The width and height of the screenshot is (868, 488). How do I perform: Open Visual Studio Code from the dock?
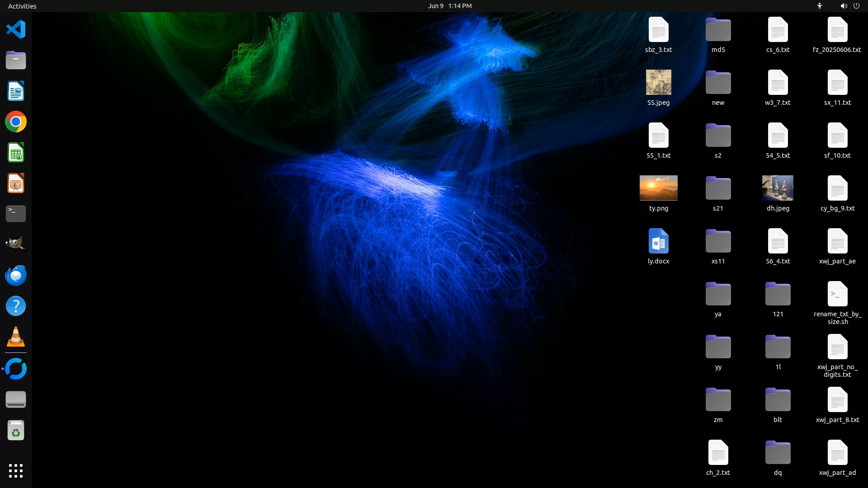point(16,30)
